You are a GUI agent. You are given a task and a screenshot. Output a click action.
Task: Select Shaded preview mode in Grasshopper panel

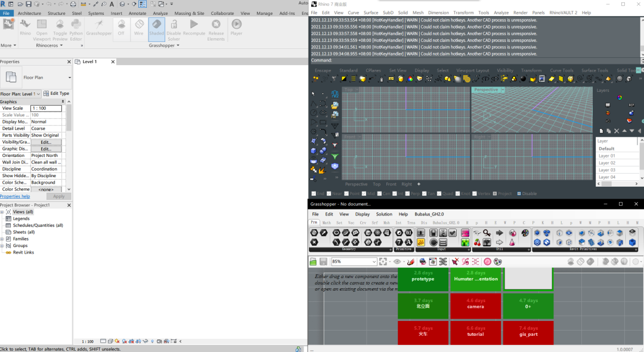click(x=156, y=29)
